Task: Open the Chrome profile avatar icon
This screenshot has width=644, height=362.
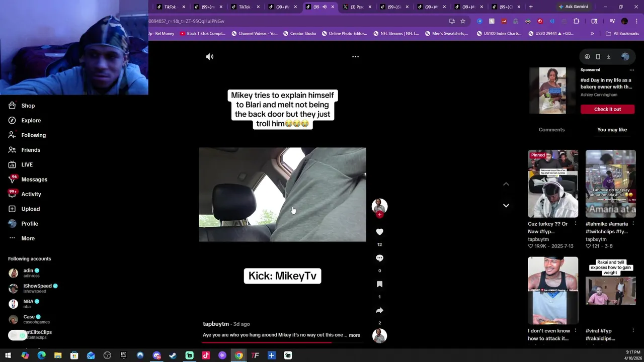Action: point(624,21)
